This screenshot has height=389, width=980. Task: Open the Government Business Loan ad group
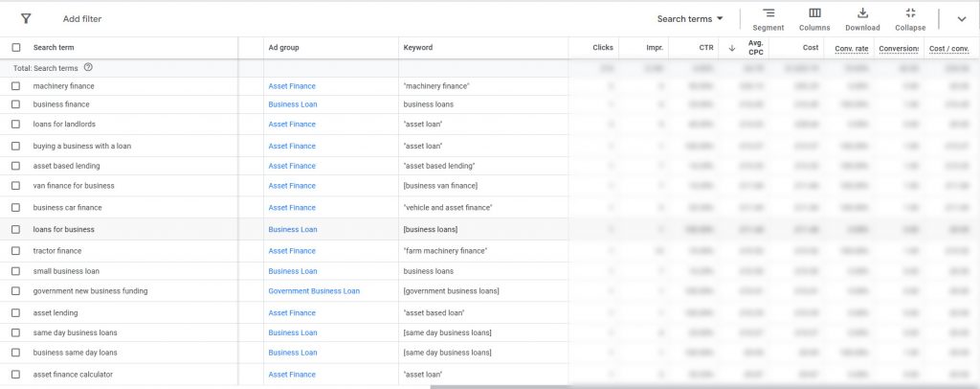tap(314, 291)
